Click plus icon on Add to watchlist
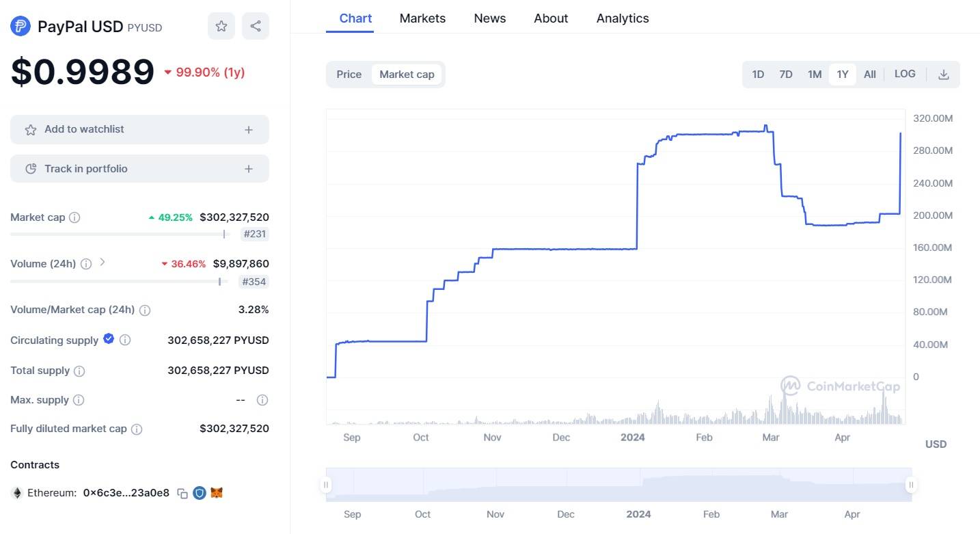Viewport: 980px width, 534px height. click(249, 130)
